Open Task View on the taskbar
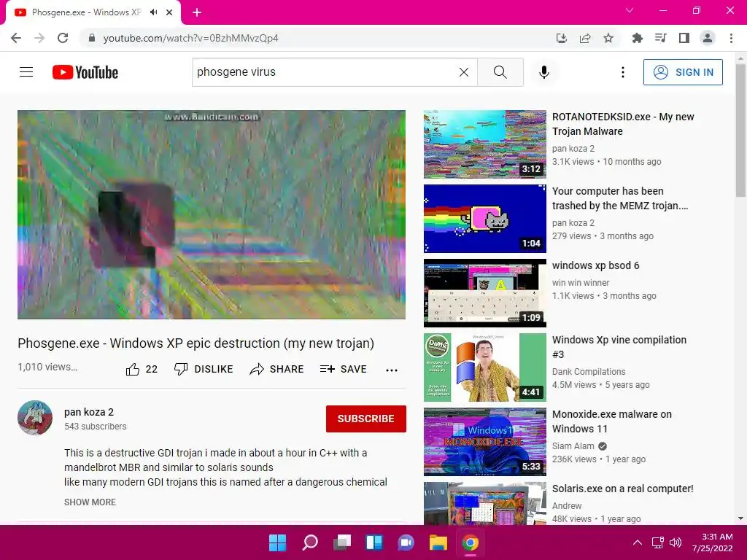Screen dimensions: 747x560 341,542
